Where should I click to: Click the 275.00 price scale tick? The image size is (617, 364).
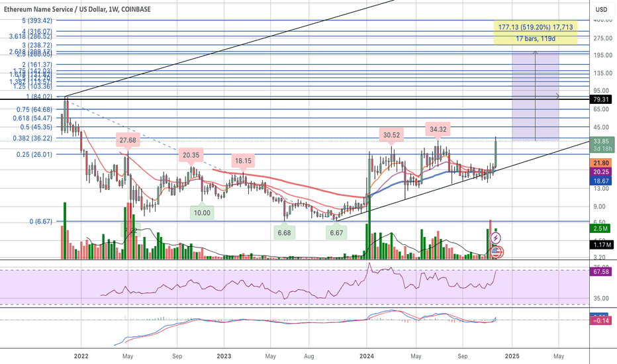pyautogui.click(x=603, y=38)
